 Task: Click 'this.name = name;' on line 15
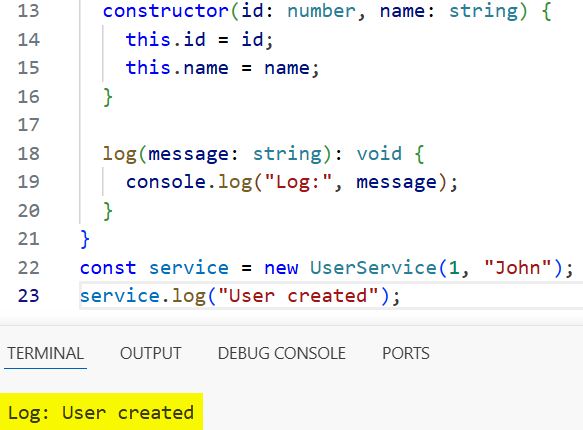point(222,68)
